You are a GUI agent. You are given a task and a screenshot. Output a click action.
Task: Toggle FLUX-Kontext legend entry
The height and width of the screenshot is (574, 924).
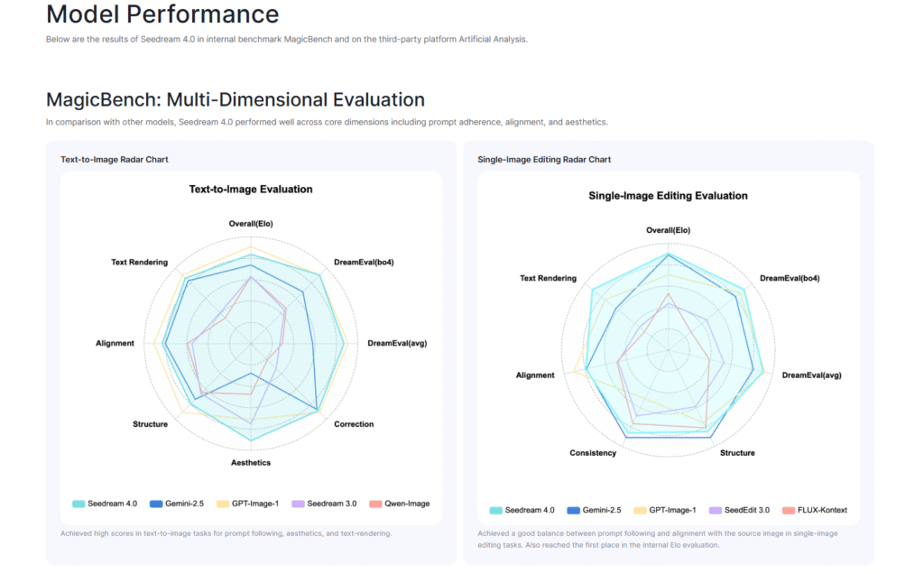pyautogui.click(x=815, y=510)
